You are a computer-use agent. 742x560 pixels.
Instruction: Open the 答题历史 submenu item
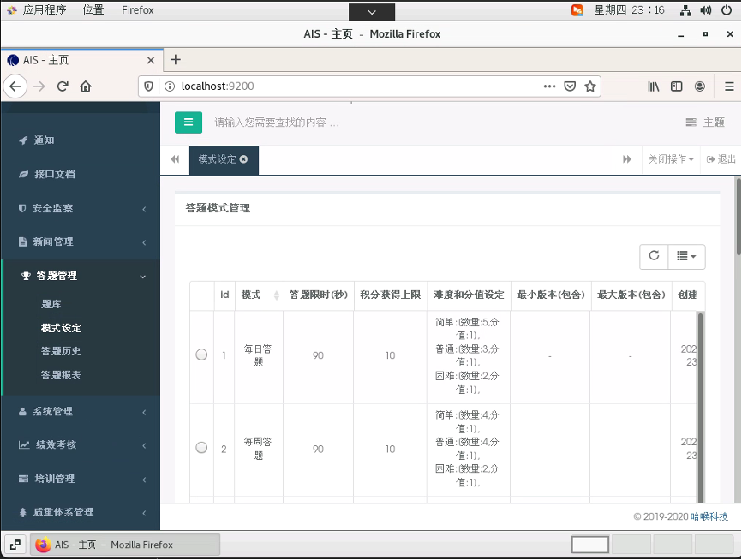(61, 351)
